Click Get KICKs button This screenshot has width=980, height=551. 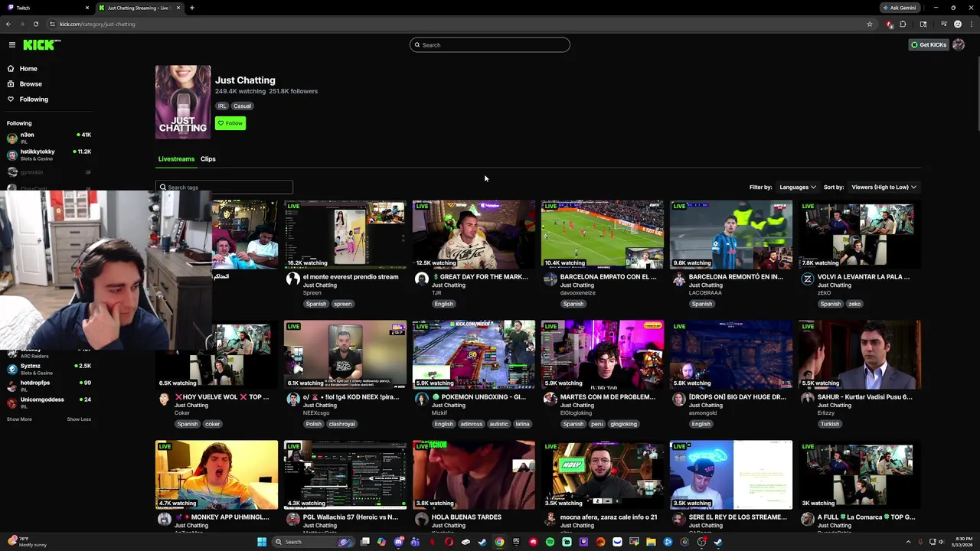click(929, 45)
